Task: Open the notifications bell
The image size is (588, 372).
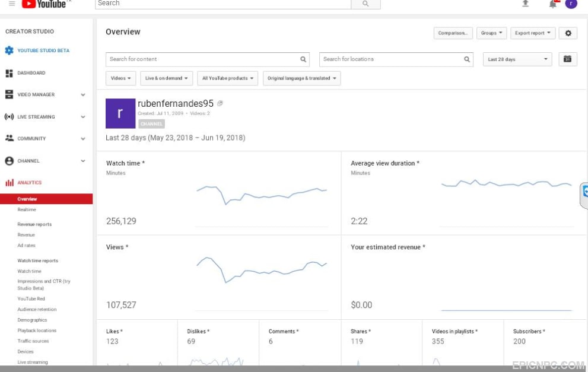Action: click(x=553, y=4)
